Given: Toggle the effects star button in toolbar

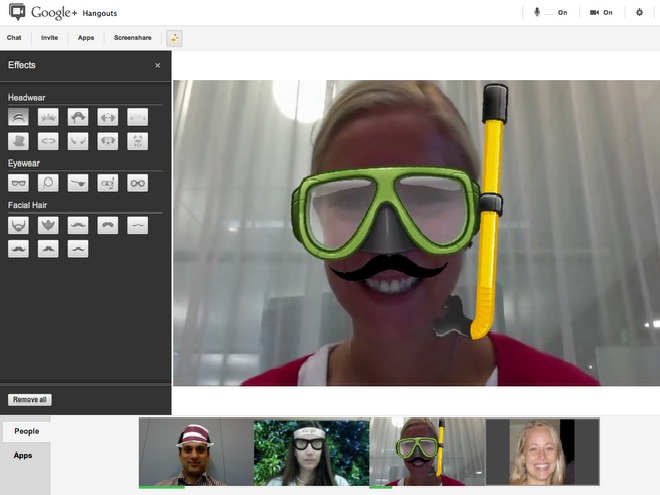Looking at the screenshot, I should pos(174,38).
